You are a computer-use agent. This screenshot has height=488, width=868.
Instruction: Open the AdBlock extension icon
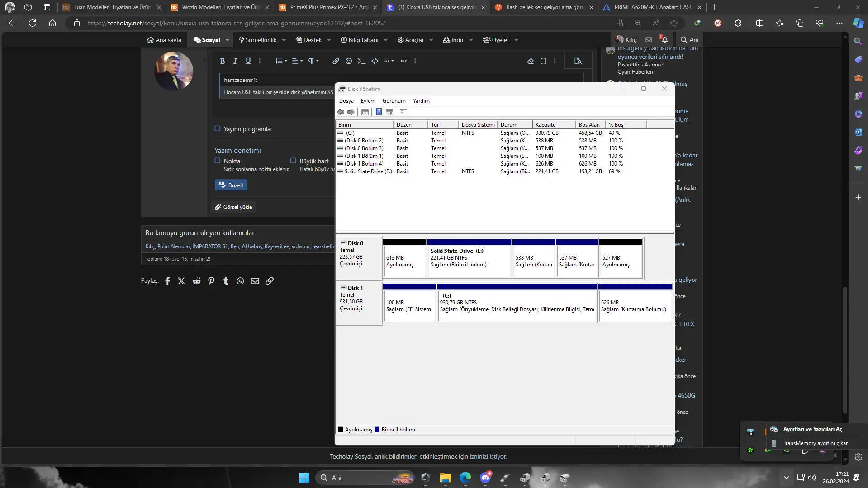[718, 23]
